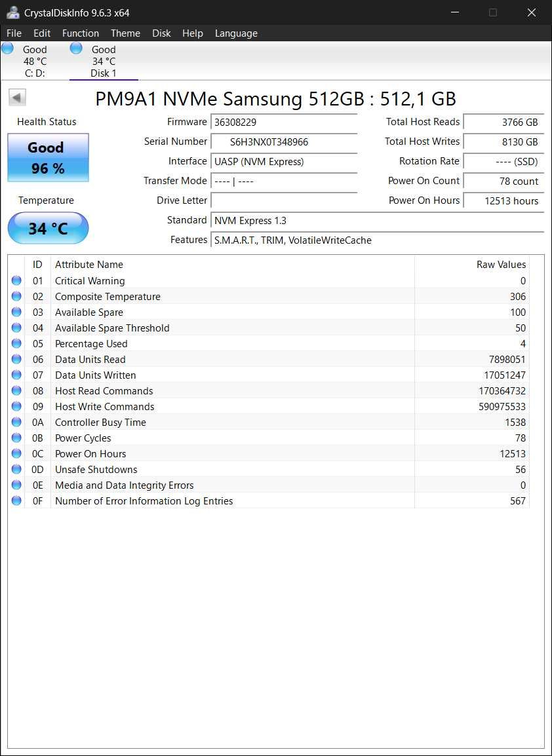The width and height of the screenshot is (552, 756).
Task: Click the status orb in the Available Spare 100 row
Action: click(x=16, y=312)
